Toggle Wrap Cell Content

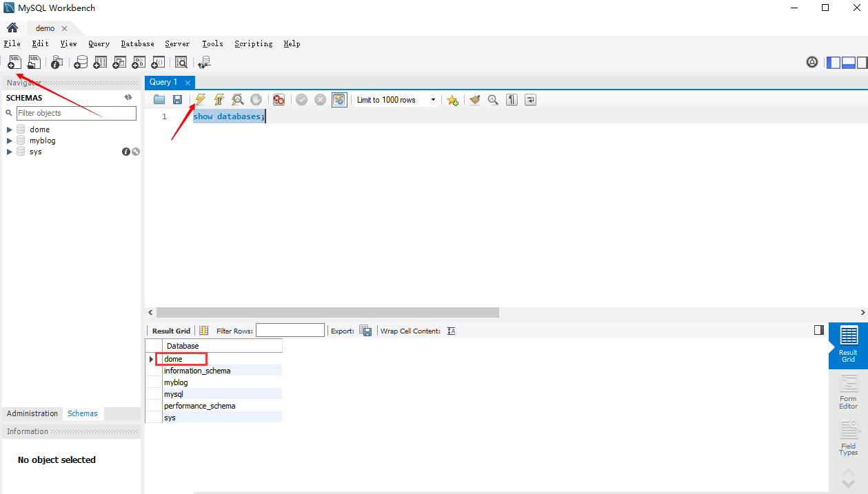452,331
